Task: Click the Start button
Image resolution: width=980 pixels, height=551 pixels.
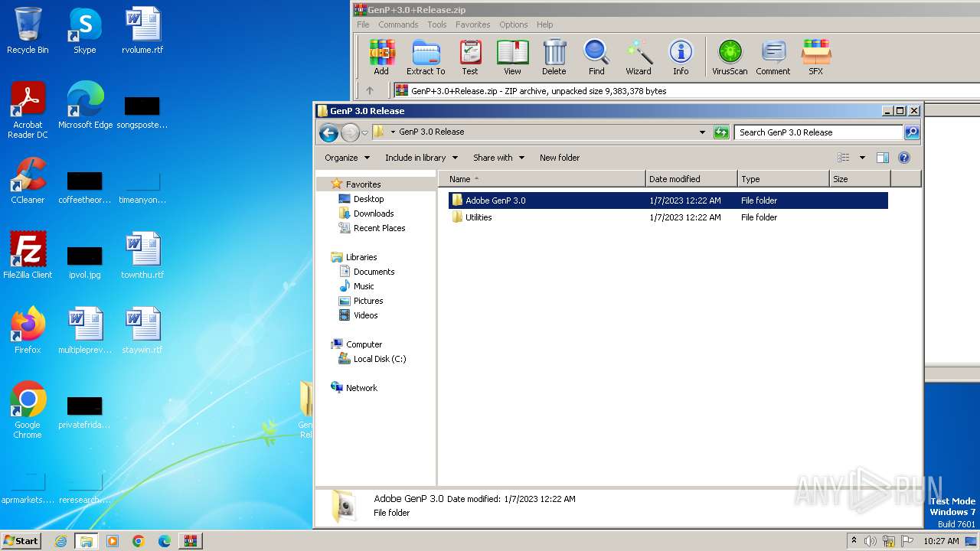Action: [x=21, y=540]
